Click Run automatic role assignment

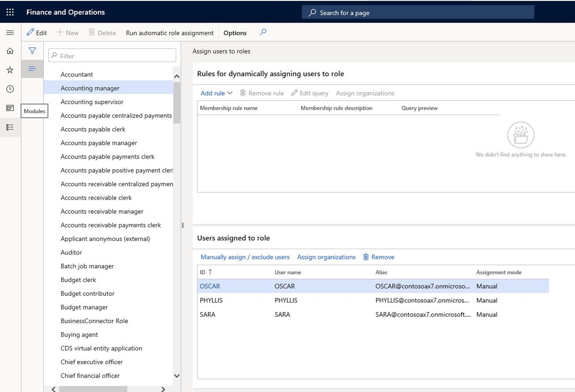(170, 33)
